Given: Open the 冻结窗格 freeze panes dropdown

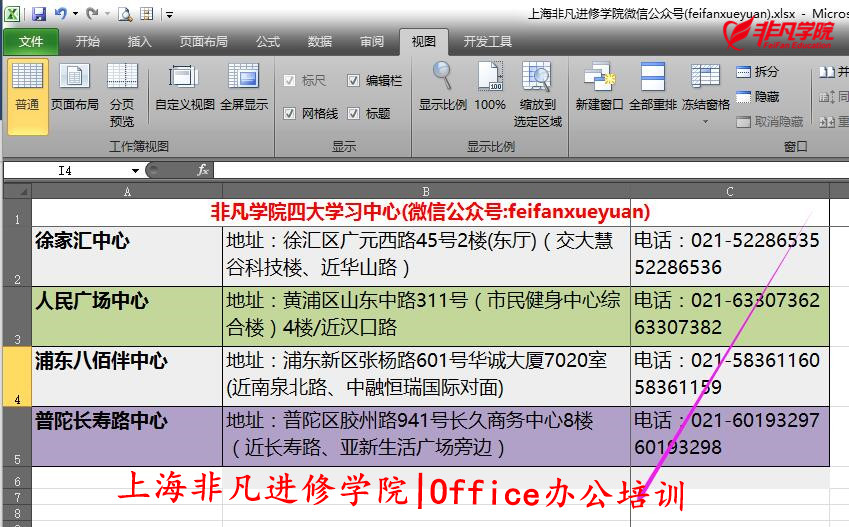Looking at the screenshot, I should 706,92.
